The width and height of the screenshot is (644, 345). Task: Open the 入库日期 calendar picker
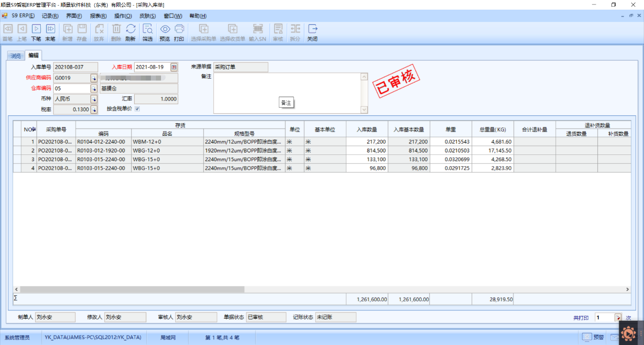(x=174, y=67)
